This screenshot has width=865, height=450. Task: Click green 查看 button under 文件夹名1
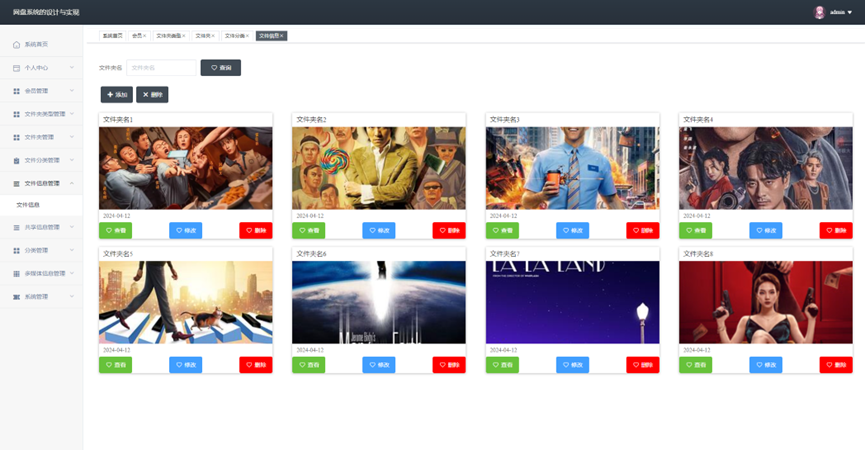pos(115,231)
